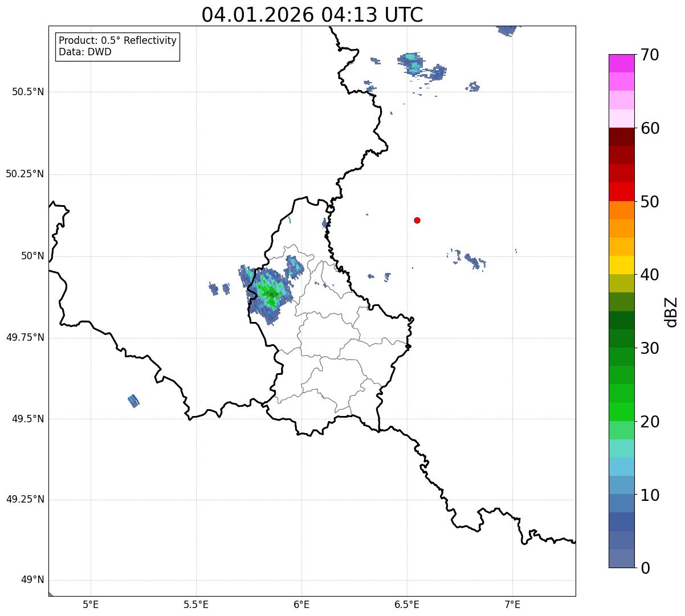Click the yellow colorbar segment just above 40 dBZ
The image size is (685, 616).
pyautogui.click(x=621, y=265)
